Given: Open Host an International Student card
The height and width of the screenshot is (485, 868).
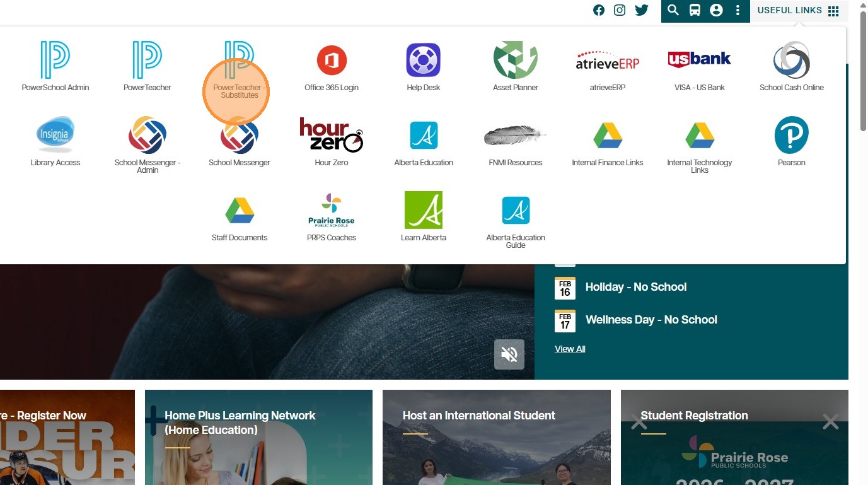Looking at the screenshot, I should tap(497, 438).
